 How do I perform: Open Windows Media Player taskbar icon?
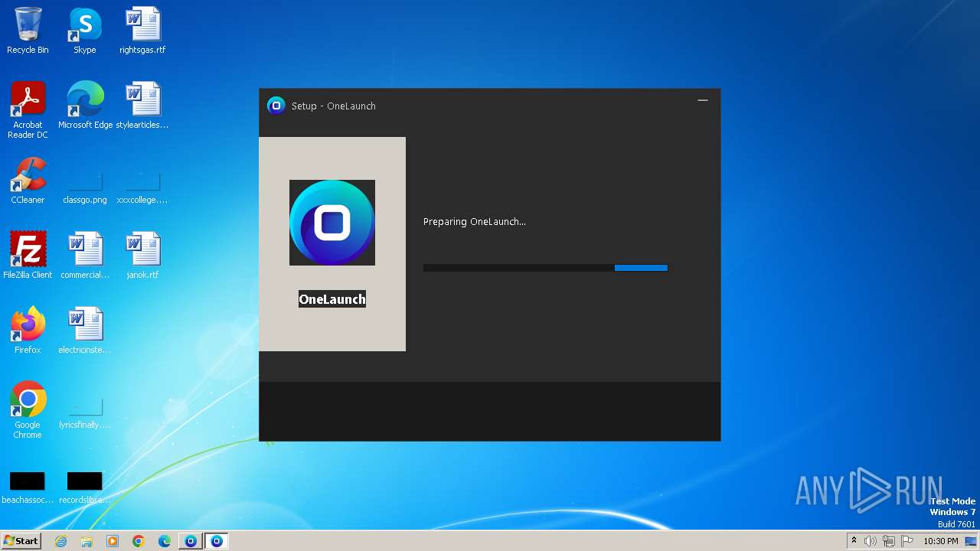(x=113, y=541)
